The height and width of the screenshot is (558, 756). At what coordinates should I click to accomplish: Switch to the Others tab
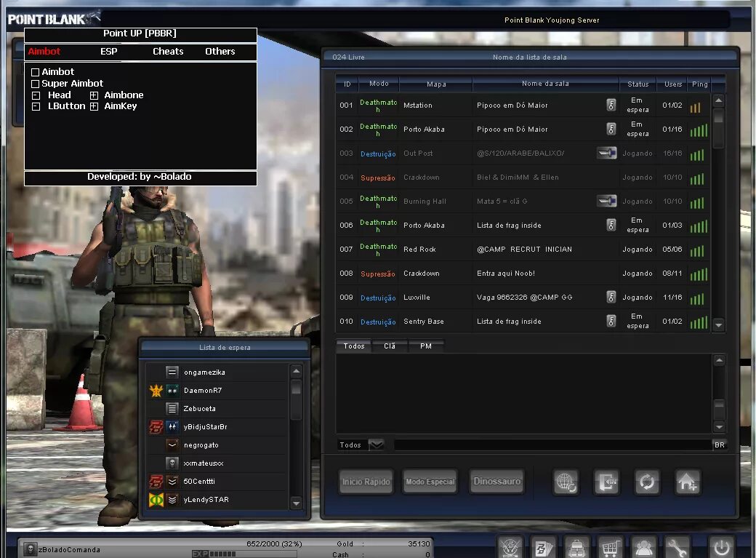pyautogui.click(x=220, y=51)
